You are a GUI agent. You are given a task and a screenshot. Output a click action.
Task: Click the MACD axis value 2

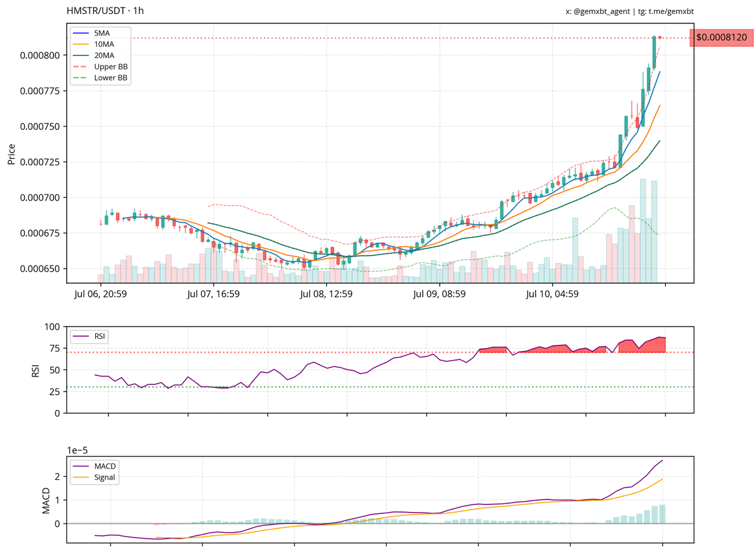[x=57, y=477]
